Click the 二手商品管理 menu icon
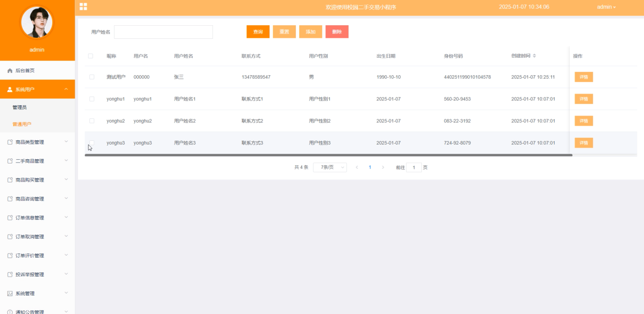 click(10, 161)
